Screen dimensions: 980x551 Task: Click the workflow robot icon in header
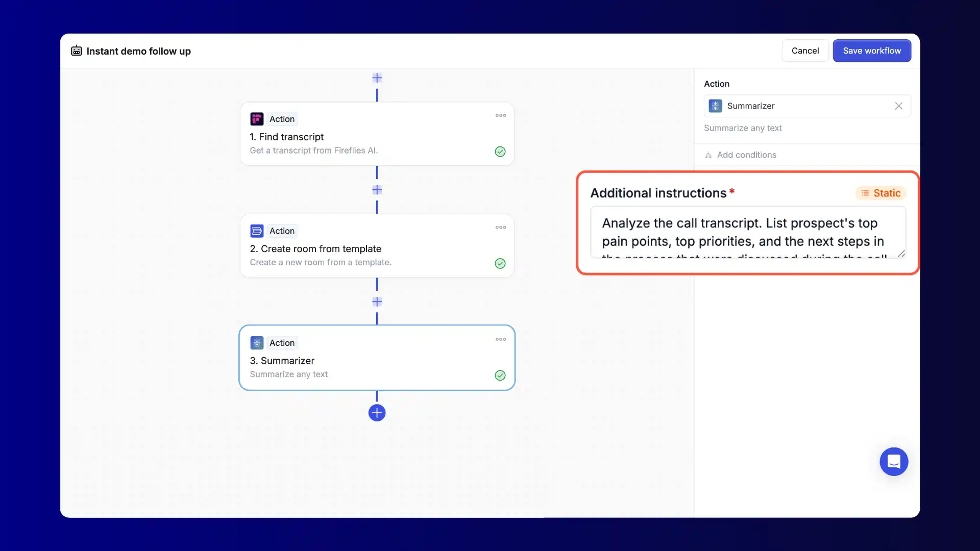click(x=77, y=51)
